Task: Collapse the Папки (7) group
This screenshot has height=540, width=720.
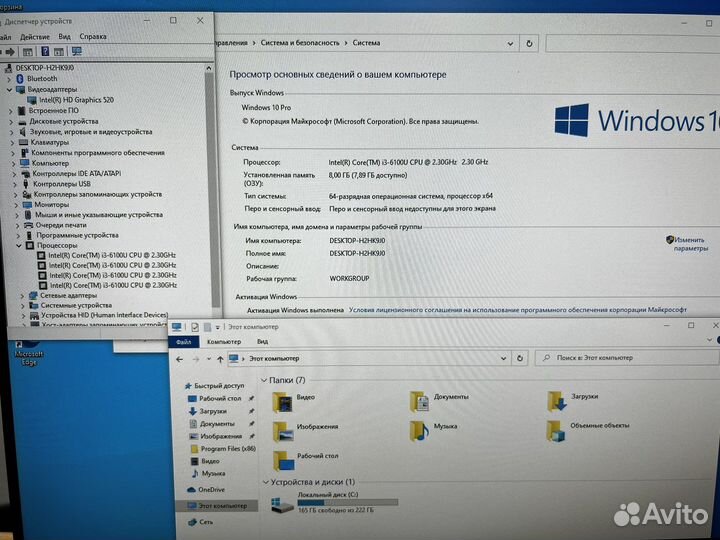Action: coord(264,381)
